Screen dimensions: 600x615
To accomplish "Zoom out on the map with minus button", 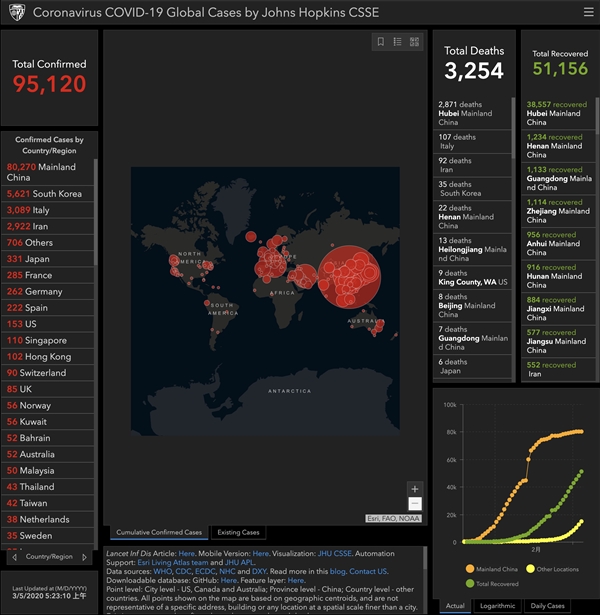I will pos(415,504).
